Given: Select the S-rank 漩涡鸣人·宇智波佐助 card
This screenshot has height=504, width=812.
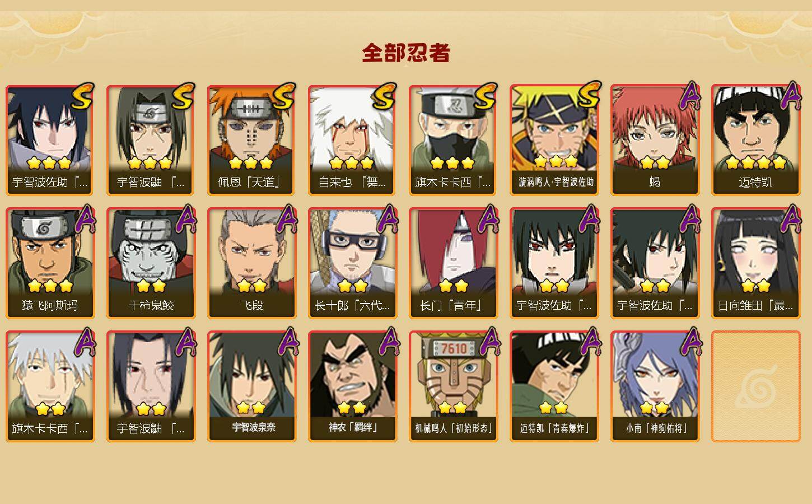Looking at the screenshot, I should coord(554,140).
